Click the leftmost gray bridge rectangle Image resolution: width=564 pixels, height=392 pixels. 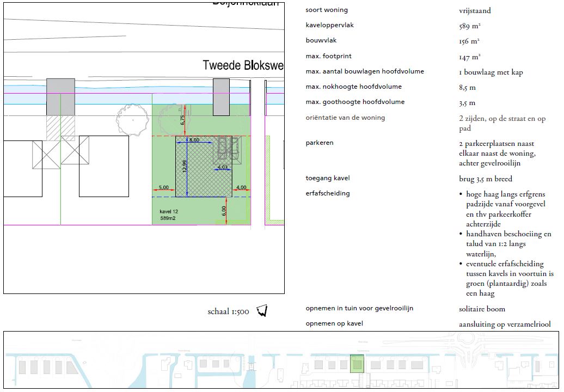(x=60, y=96)
